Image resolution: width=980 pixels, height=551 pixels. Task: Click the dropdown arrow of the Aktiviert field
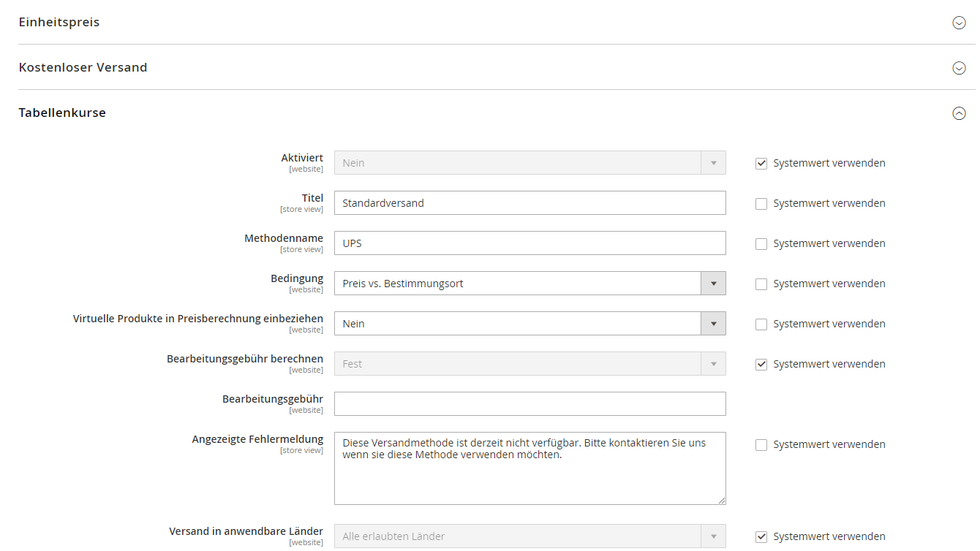[713, 162]
